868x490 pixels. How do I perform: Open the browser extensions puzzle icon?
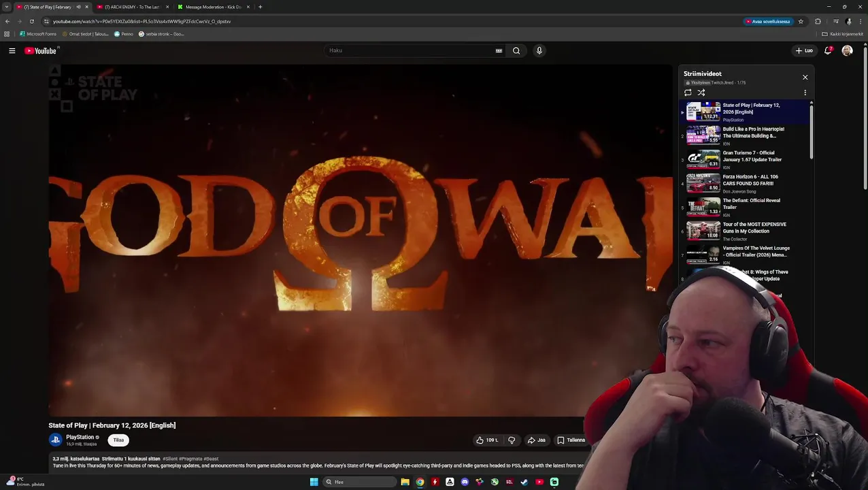(818, 21)
